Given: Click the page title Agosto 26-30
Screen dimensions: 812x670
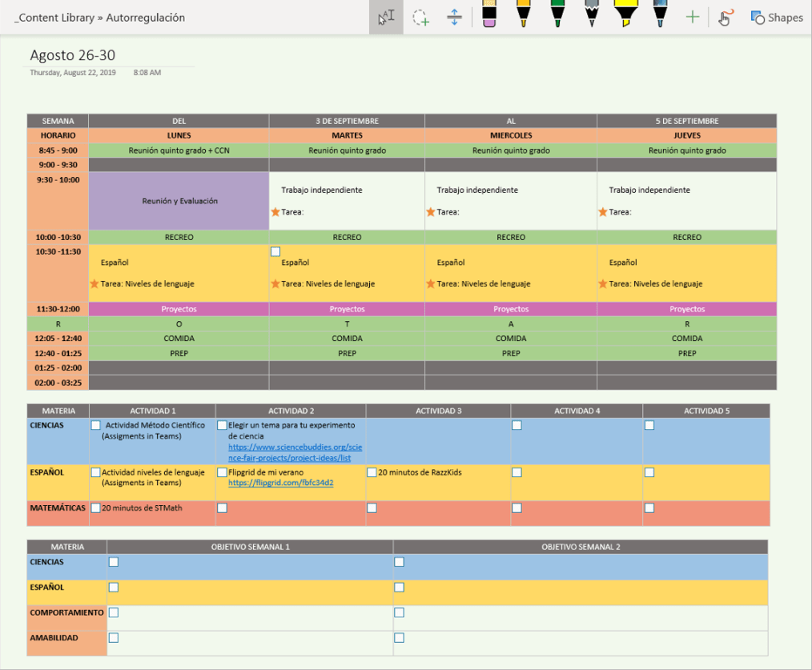Looking at the screenshot, I should pyautogui.click(x=72, y=55).
